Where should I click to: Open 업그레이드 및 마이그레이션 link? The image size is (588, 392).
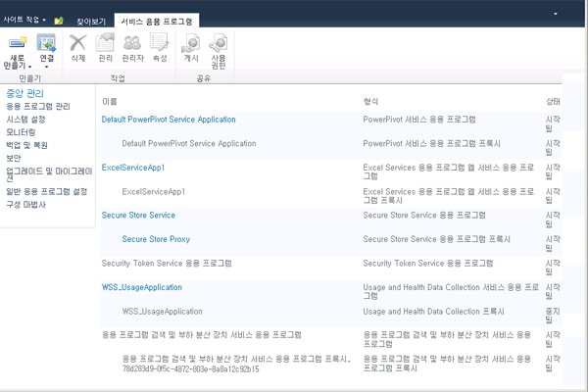coord(49,174)
